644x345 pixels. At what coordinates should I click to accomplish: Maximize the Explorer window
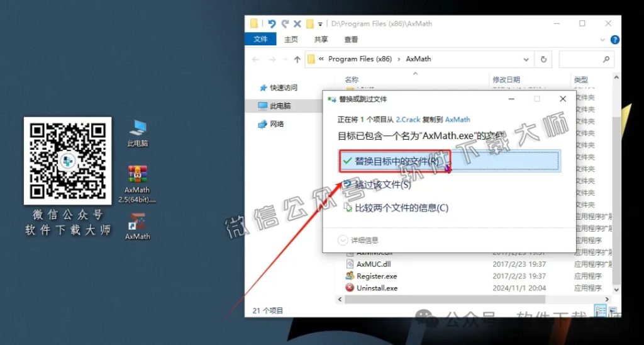coord(582,24)
